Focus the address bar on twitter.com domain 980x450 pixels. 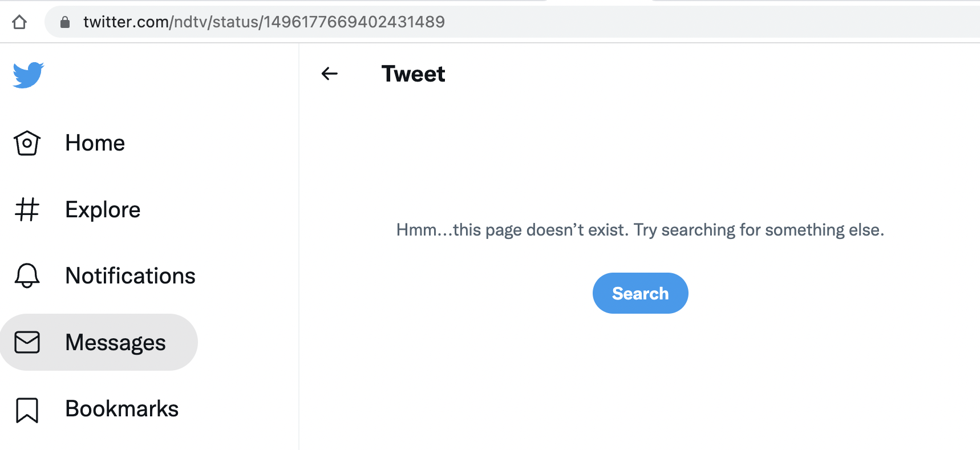pyautogui.click(x=125, y=22)
